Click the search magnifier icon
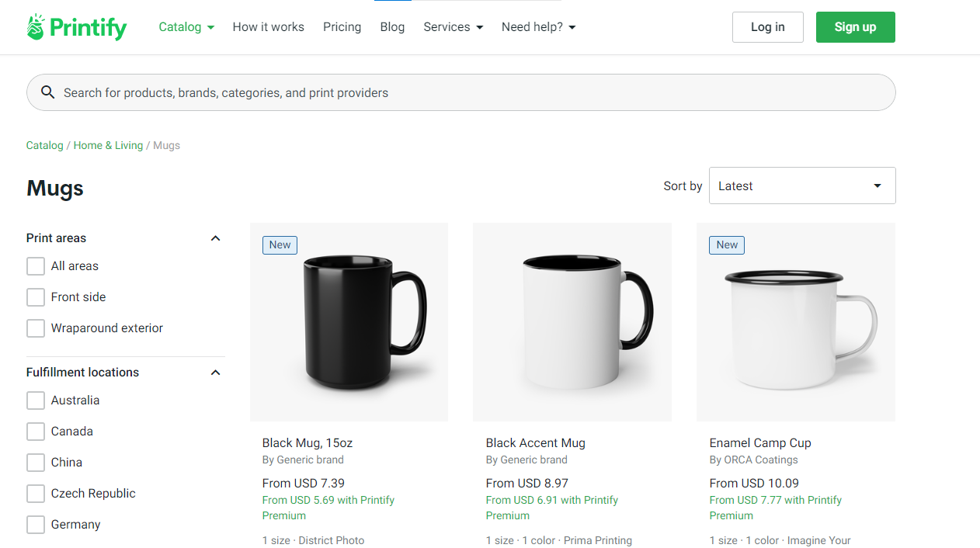The height and width of the screenshot is (548, 980). [x=47, y=92]
